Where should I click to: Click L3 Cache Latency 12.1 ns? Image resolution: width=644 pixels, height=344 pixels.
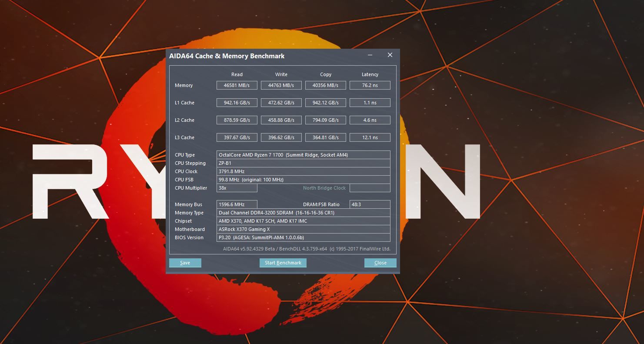[370, 137]
